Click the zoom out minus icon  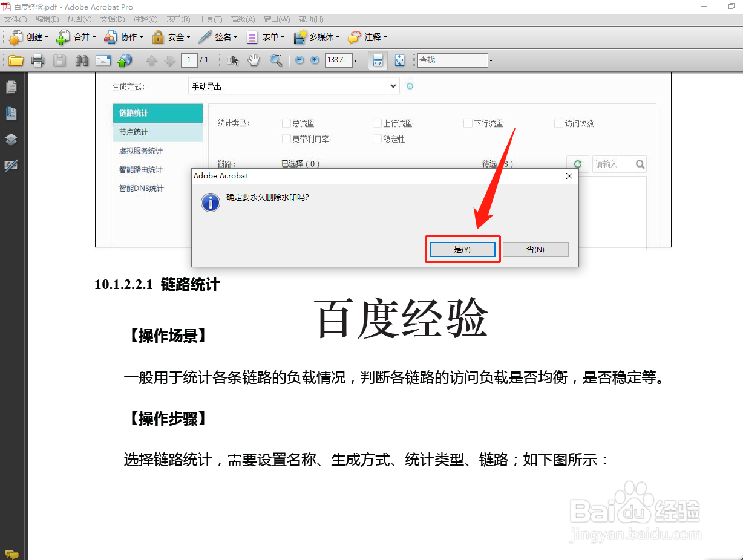click(x=299, y=60)
